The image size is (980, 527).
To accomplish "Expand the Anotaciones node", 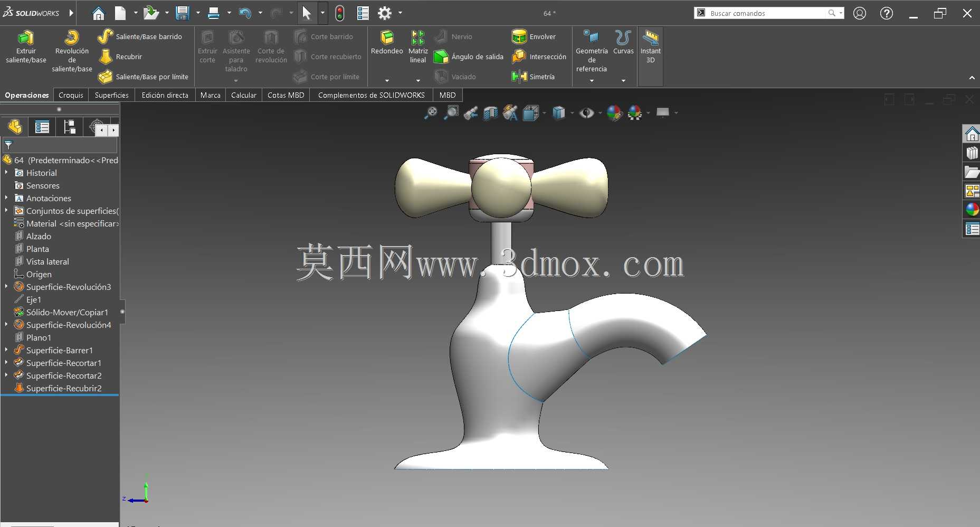I will 6,198.
